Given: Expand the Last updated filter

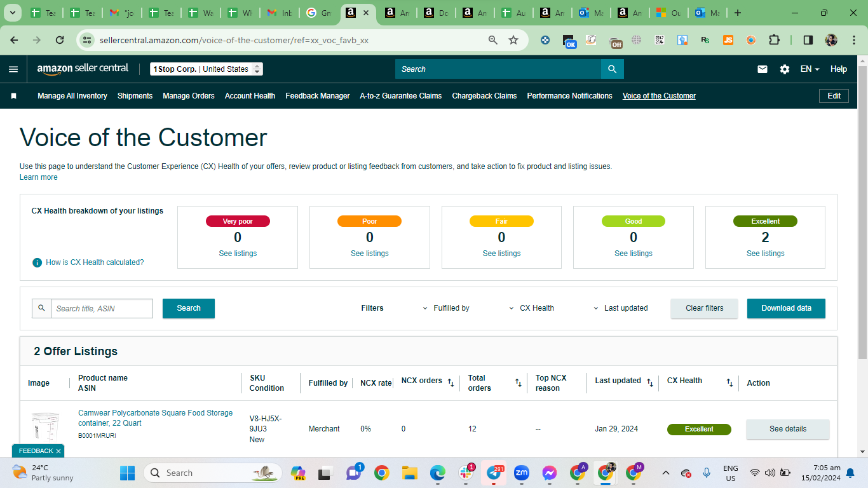Looking at the screenshot, I should point(621,308).
